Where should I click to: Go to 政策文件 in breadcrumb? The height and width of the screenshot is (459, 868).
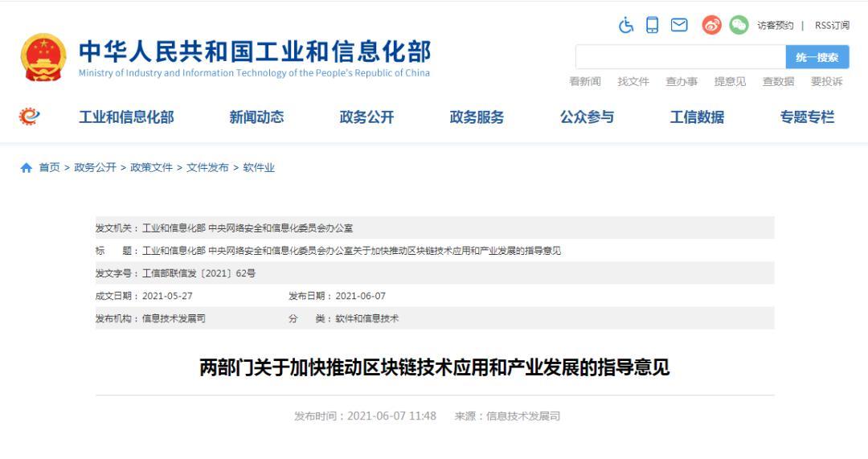point(152,168)
